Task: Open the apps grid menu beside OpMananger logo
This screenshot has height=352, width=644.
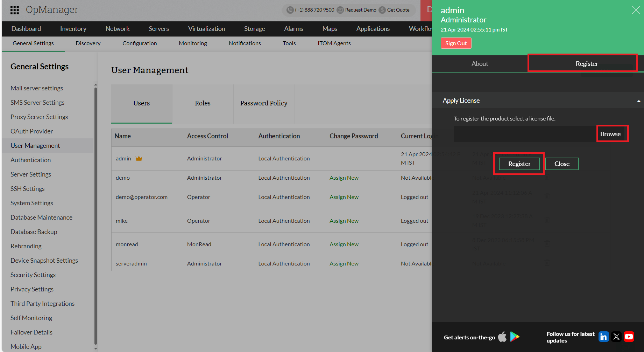Action: click(15, 10)
